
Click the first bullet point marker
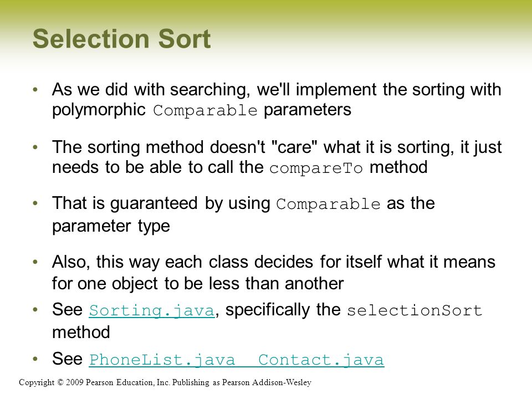35,90
